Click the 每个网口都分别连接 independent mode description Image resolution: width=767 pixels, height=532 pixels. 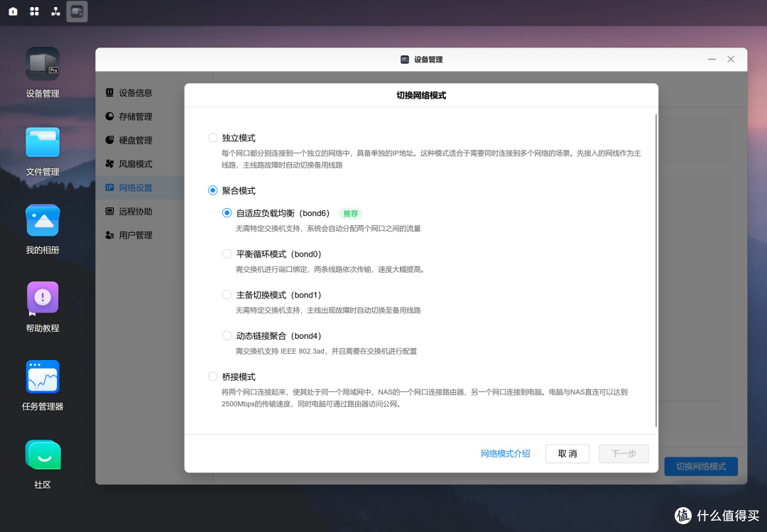(x=431, y=159)
